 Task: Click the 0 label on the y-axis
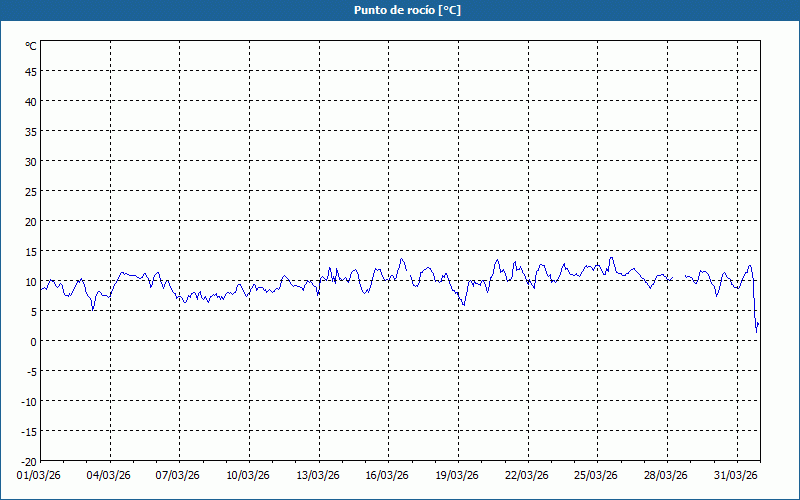pos(33,341)
